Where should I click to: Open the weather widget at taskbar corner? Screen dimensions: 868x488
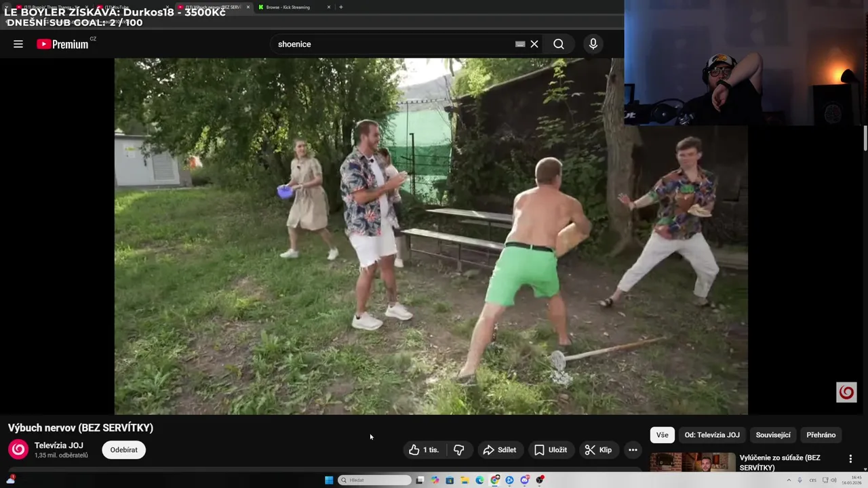[x=10, y=479]
